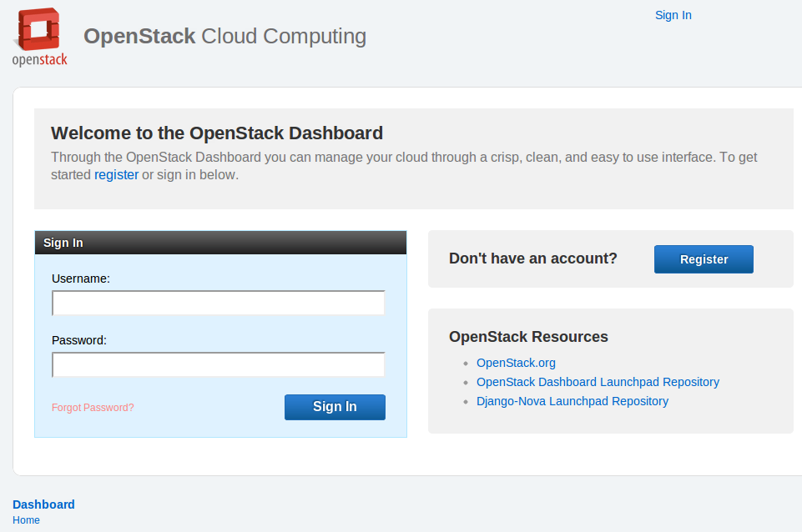Follow the register link in the welcome text
This screenshot has height=532, width=802.
116,175
